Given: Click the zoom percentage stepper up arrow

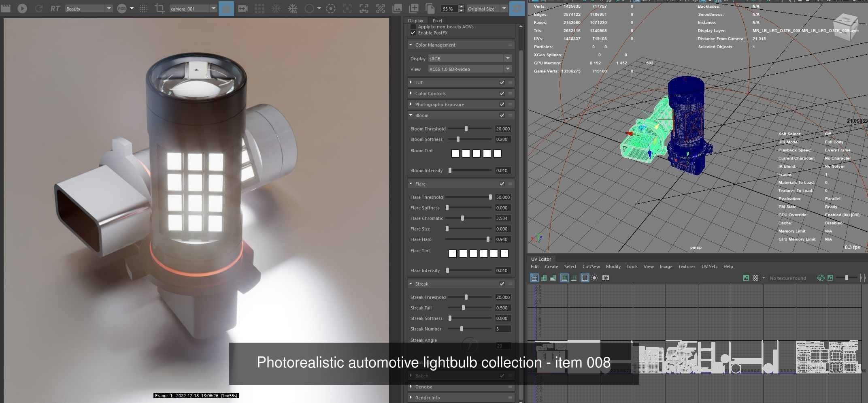Looking at the screenshot, I should click(461, 6).
